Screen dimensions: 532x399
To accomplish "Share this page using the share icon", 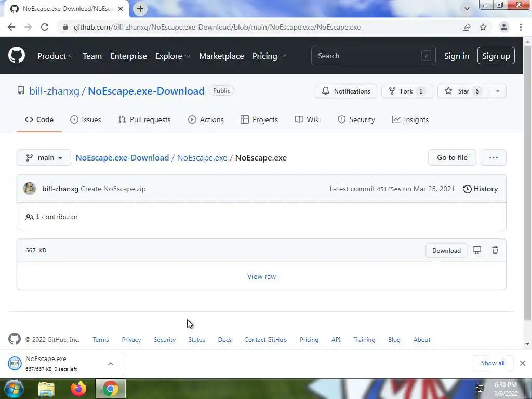I will (467, 27).
